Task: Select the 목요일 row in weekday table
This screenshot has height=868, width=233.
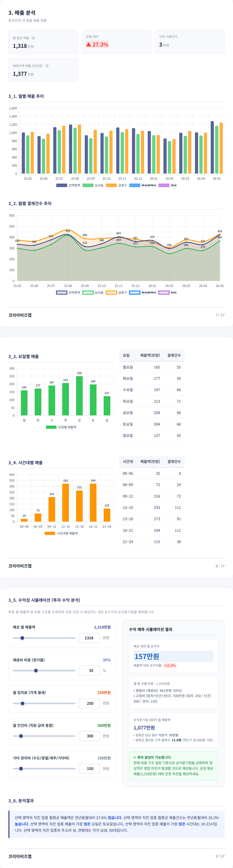Action: 152,401
